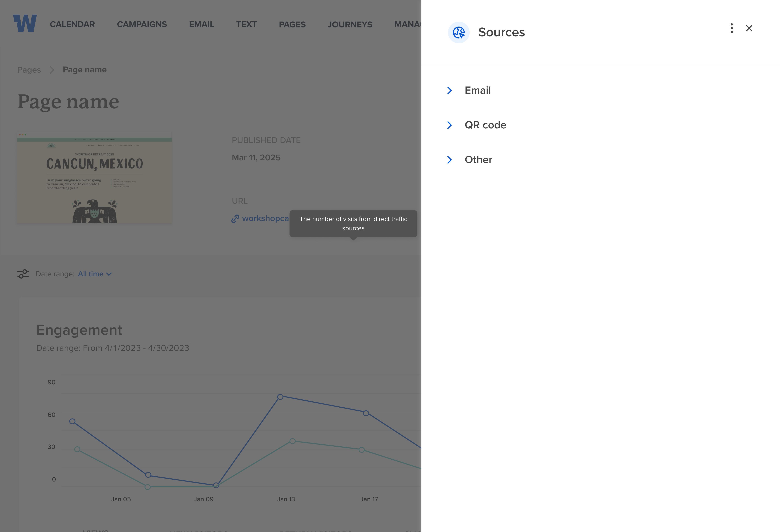Click the Jan 17 x-axis label

point(369,499)
